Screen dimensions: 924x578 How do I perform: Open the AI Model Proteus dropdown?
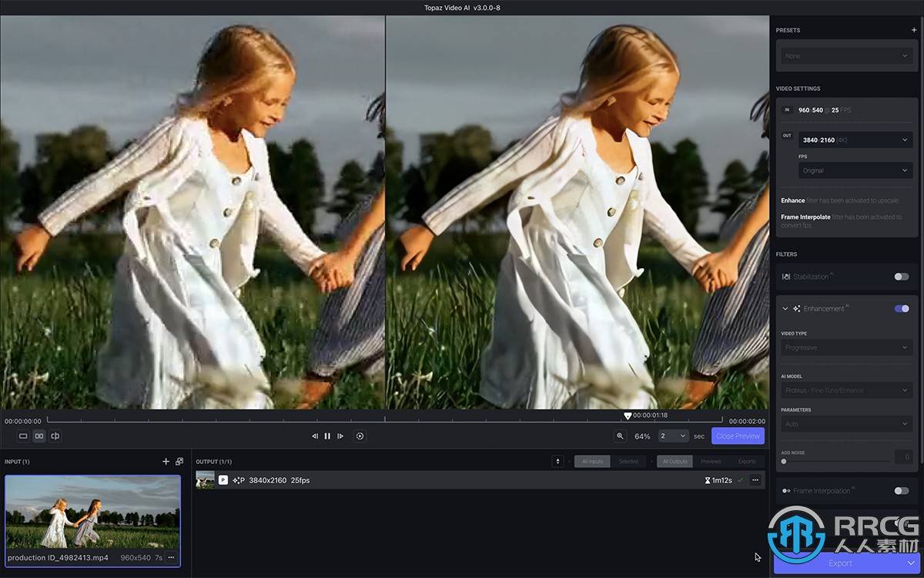(846, 391)
